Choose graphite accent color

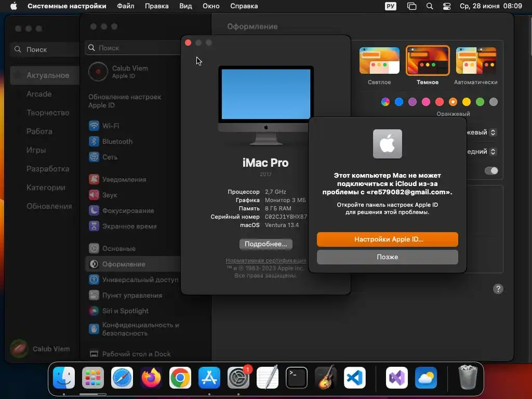coord(494,102)
